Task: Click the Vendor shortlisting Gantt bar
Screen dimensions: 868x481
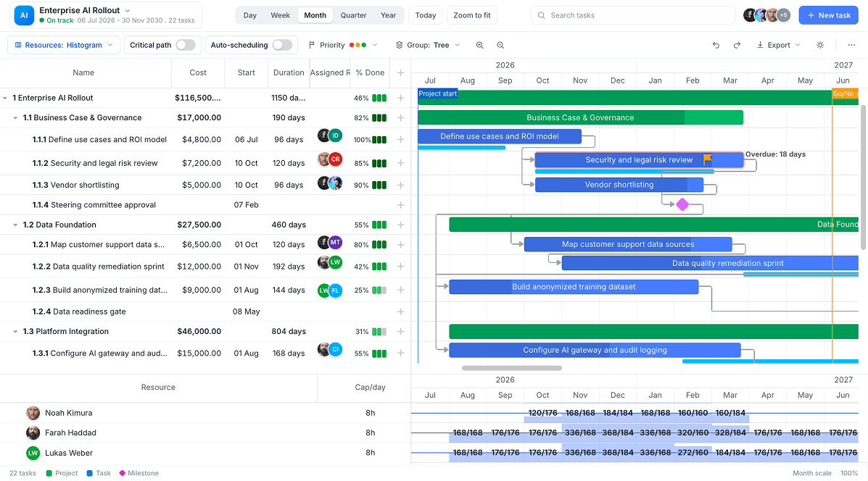Action: tap(619, 185)
